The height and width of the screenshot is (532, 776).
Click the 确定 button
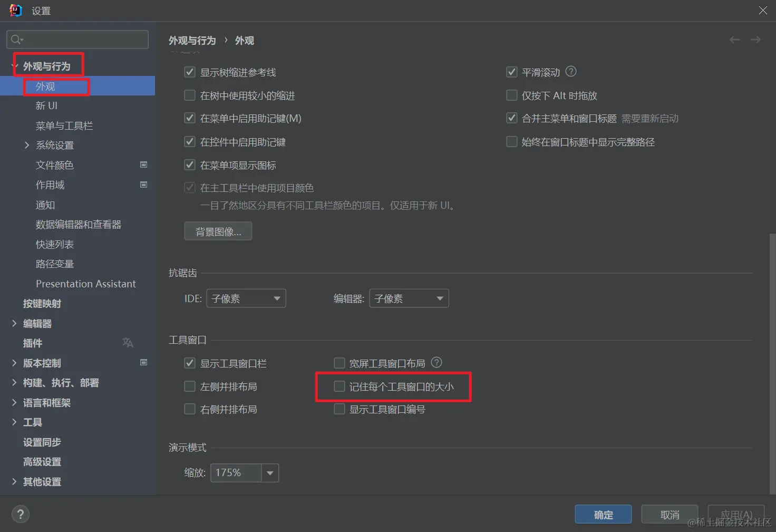(603, 515)
